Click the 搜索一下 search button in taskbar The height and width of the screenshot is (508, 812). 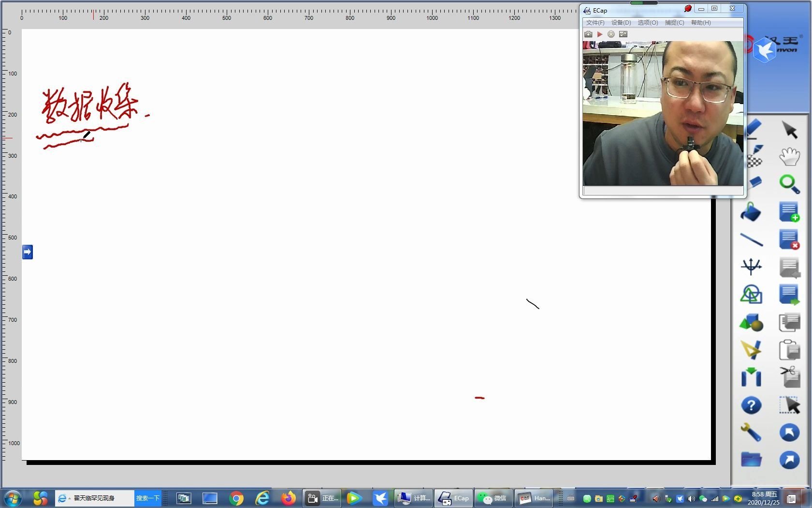point(148,498)
